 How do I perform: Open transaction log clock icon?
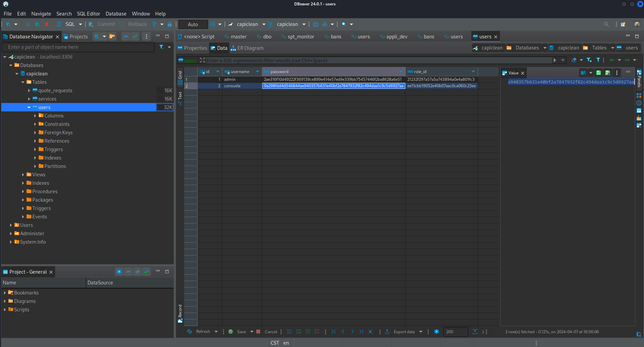coord(212,24)
